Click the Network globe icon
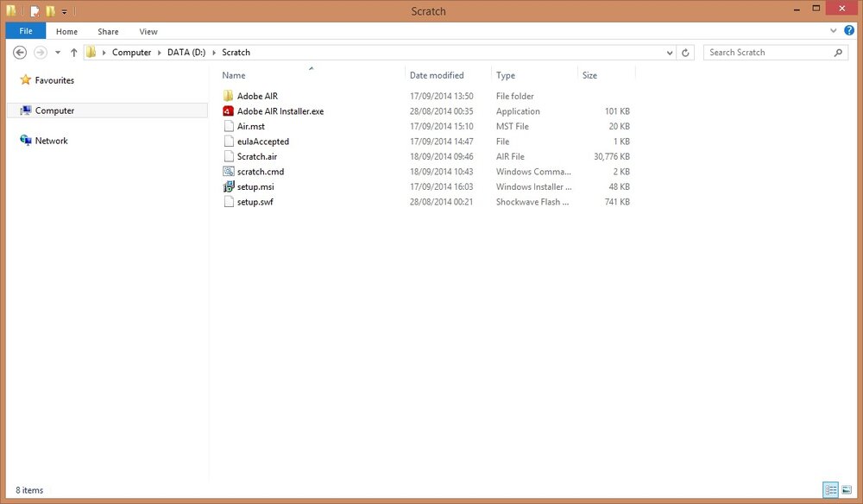This screenshot has height=504, width=863. 25,141
